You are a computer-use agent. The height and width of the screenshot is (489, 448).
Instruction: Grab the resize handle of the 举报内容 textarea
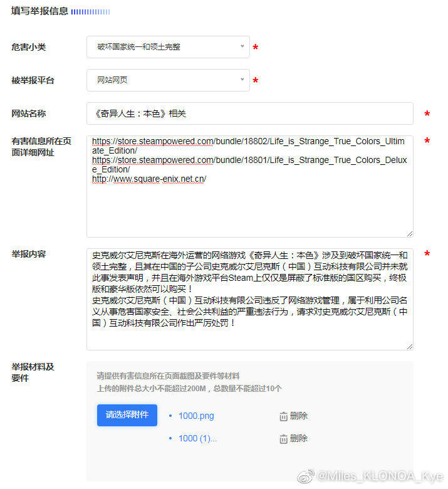(x=409, y=346)
